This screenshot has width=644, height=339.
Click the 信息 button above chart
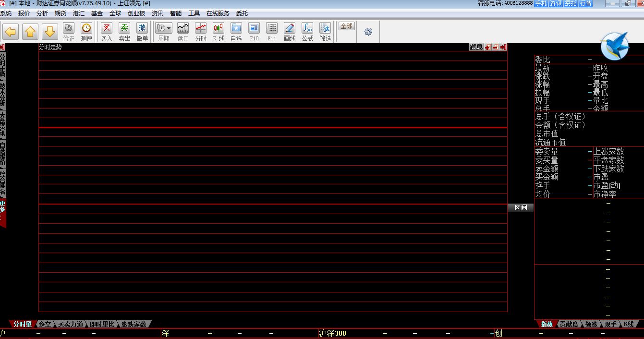[x=476, y=47]
